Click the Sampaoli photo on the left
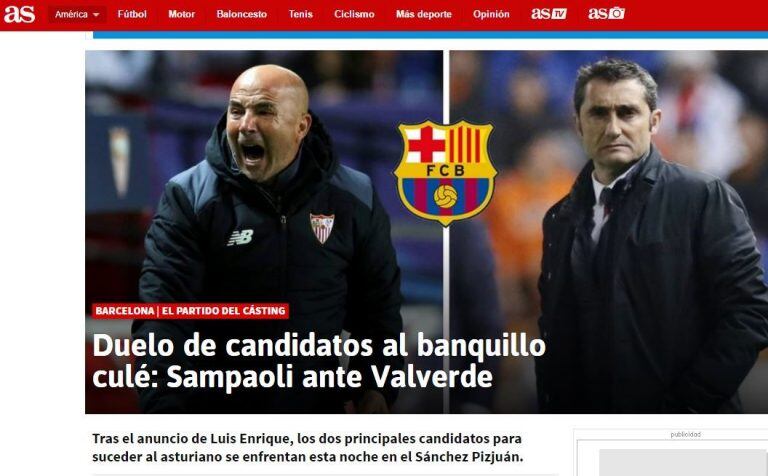Viewport: 768px width, 476px height. 264,232
